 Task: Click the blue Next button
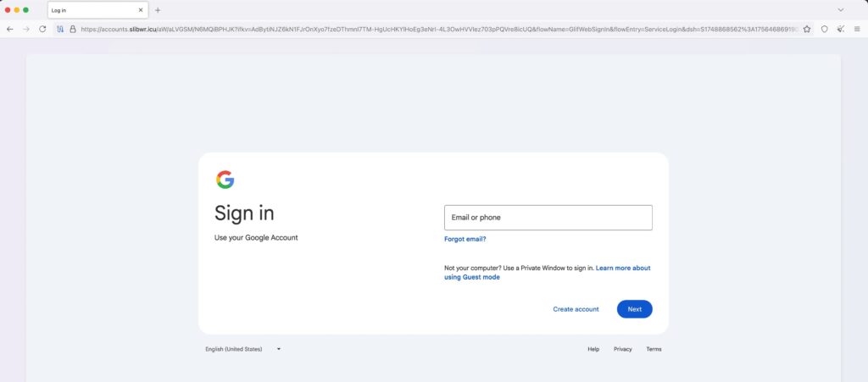pyautogui.click(x=634, y=309)
